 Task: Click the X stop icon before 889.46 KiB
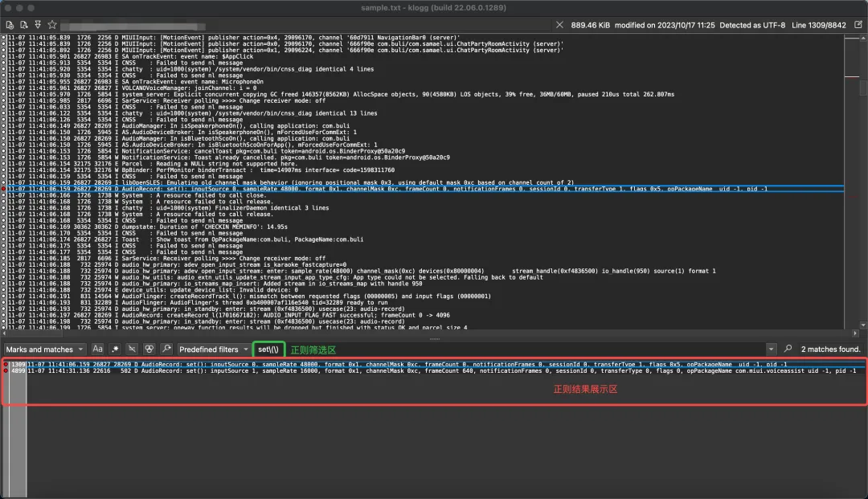(x=559, y=25)
